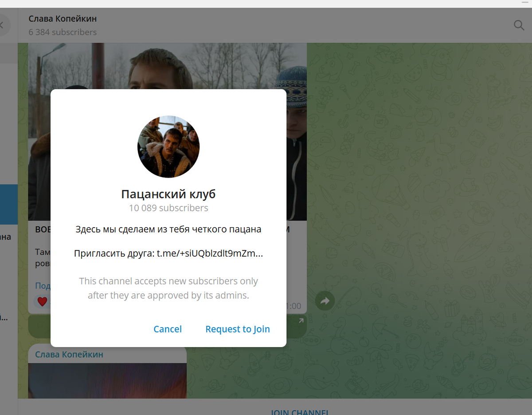Open the photo message below the dialog
The image size is (532, 415).
tap(107, 382)
